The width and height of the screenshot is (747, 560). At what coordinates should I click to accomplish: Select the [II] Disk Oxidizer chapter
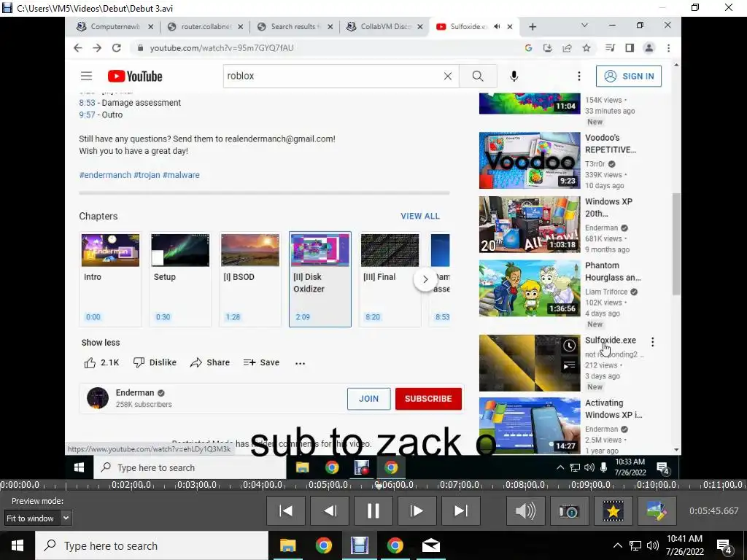pyautogui.click(x=320, y=279)
